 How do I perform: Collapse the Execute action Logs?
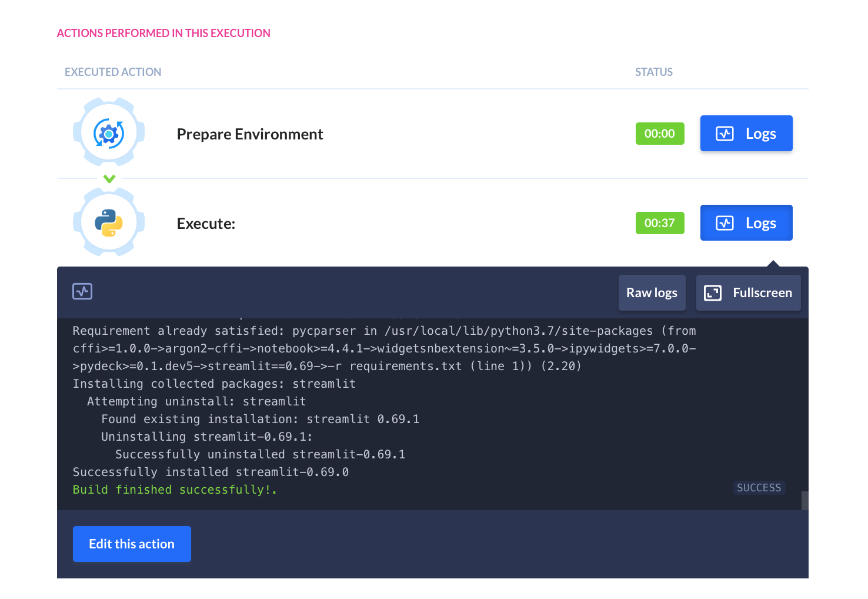[x=746, y=223]
